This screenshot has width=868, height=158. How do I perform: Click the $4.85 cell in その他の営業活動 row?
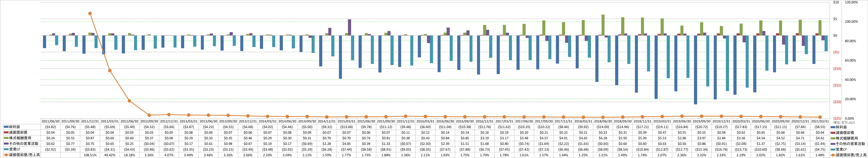[346, 144]
